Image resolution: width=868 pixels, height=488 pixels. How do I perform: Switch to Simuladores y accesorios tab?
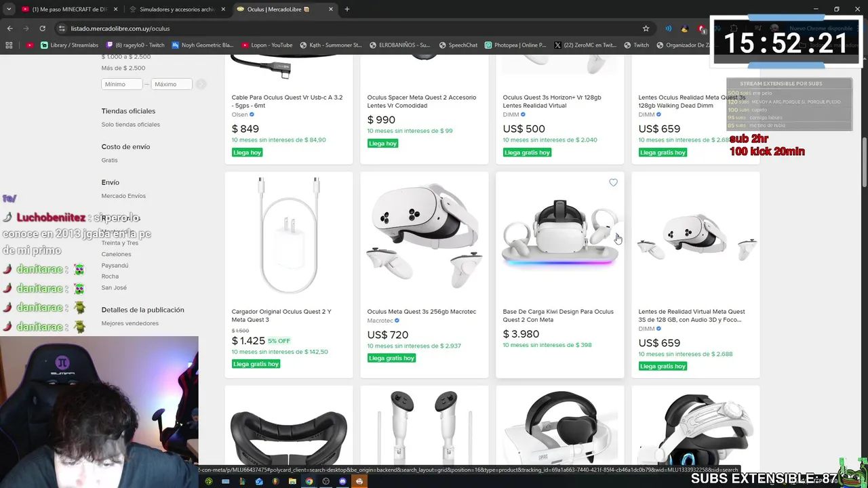176,9
